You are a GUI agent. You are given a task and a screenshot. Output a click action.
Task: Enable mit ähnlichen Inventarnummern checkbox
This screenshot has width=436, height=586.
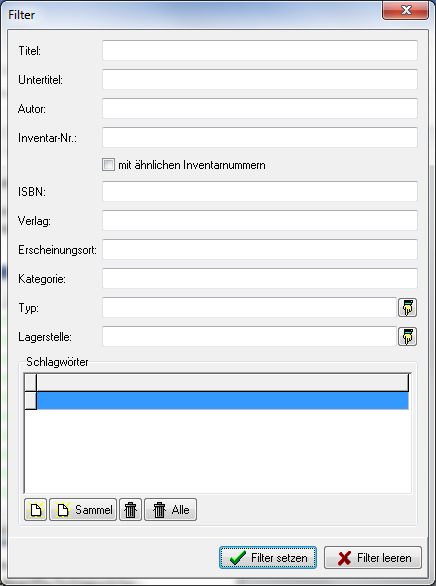coord(108,165)
